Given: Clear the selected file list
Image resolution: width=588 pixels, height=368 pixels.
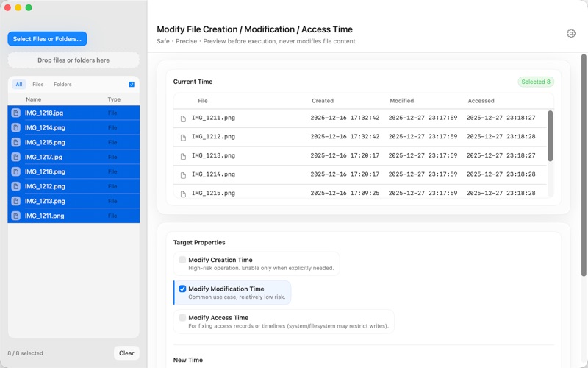Looking at the screenshot, I should point(126,353).
